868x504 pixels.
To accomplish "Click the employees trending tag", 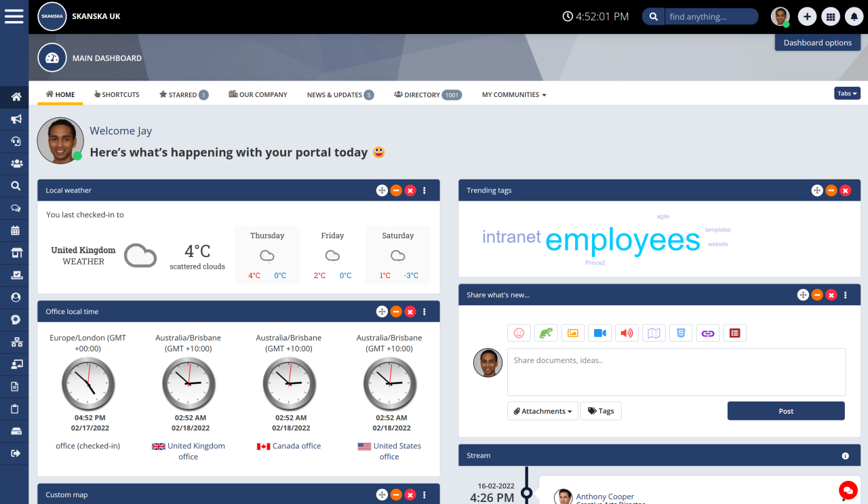I will tap(622, 240).
